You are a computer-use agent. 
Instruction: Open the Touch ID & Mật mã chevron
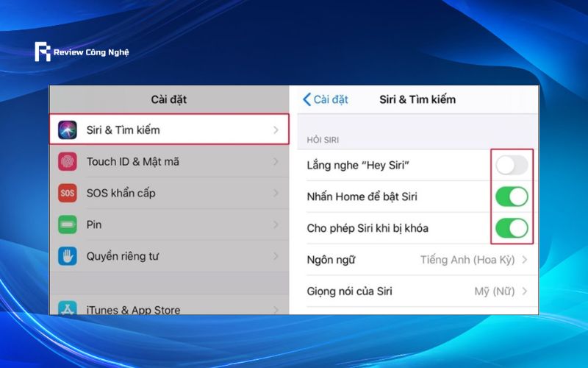(x=276, y=161)
